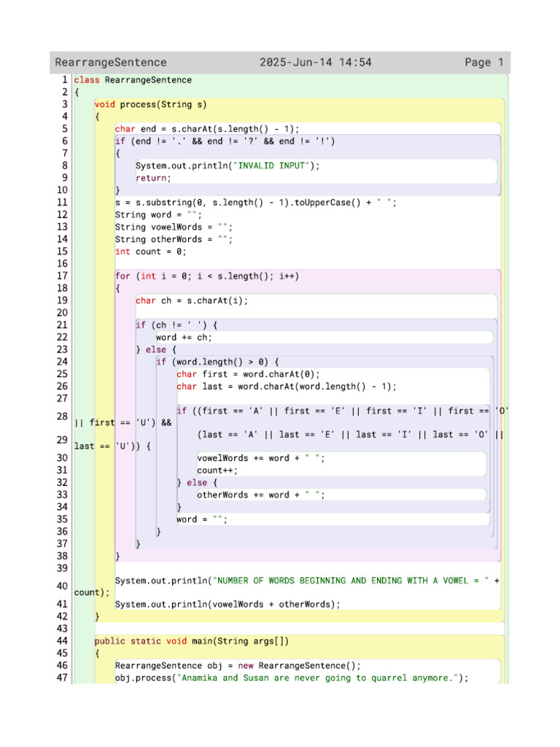
Task: Click the date '2025-Jun-14 14:54' in header
Action: pos(315,63)
